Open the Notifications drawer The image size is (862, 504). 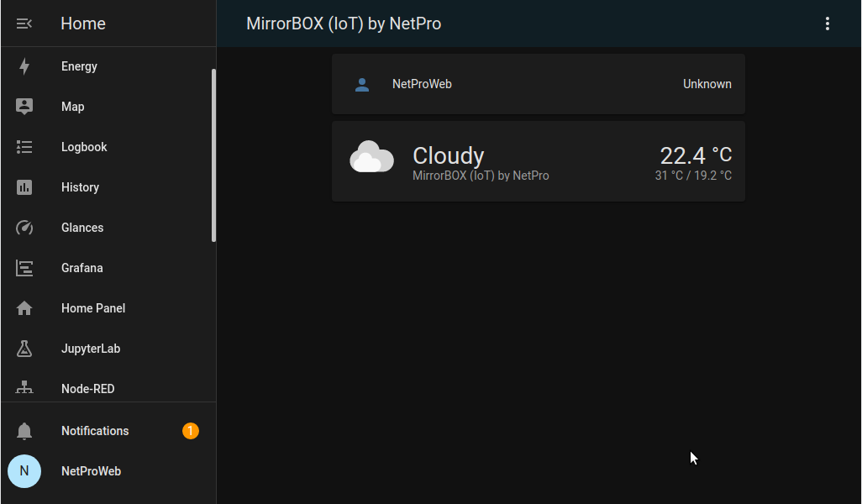click(x=108, y=431)
